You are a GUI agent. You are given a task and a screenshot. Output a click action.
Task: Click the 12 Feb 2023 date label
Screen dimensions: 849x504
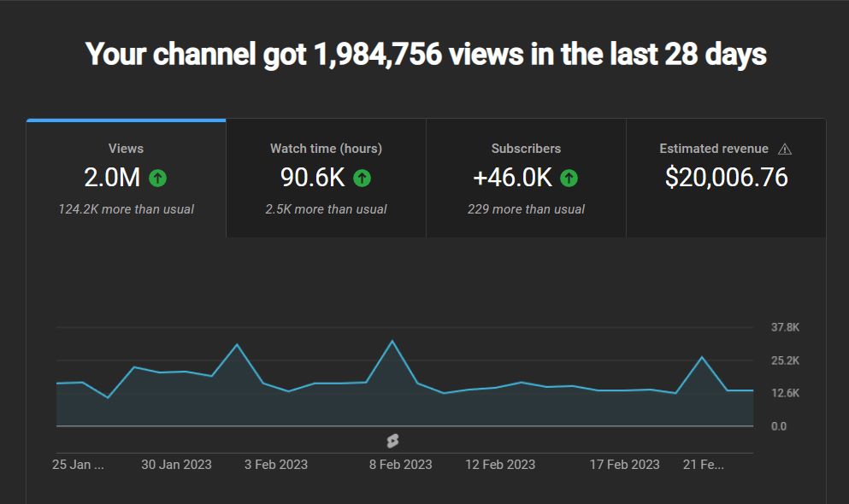[500, 465]
